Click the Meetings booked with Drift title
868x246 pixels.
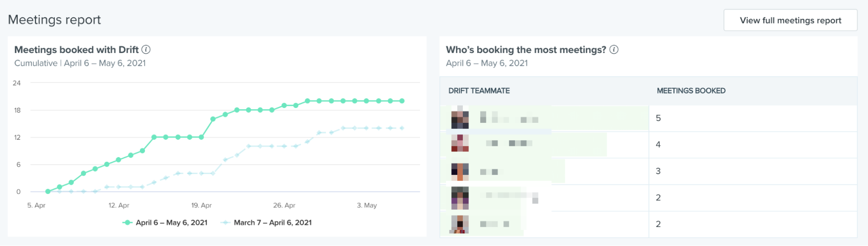[x=76, y=49]
